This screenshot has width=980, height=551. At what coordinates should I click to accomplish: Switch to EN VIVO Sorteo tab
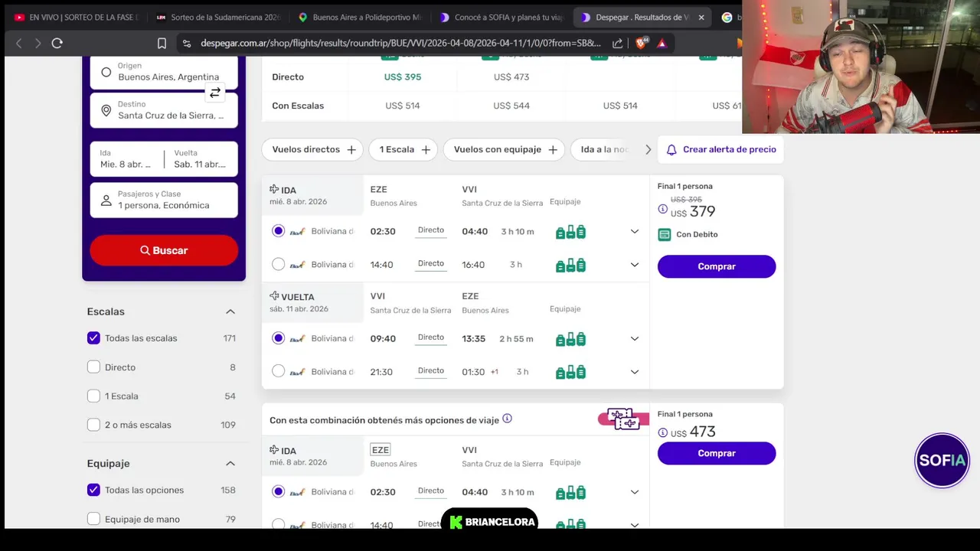(75, 17)
